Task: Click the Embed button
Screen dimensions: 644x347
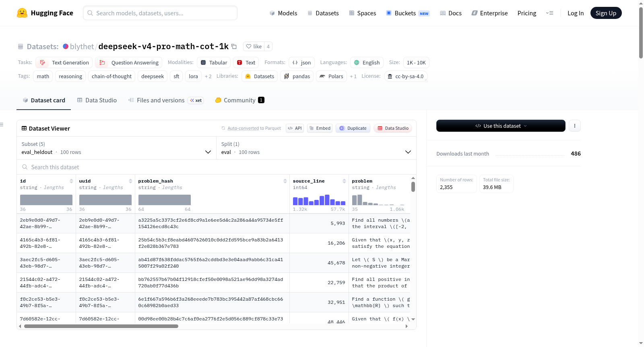Action: click(320, 128)
